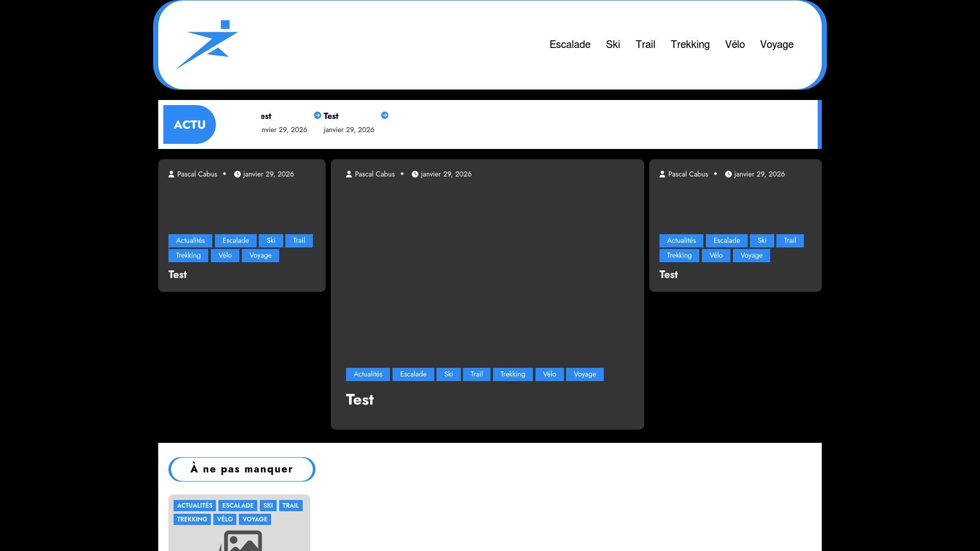Open the Trail menu item
Screen dimensions: 980x551
pos(645,45)
